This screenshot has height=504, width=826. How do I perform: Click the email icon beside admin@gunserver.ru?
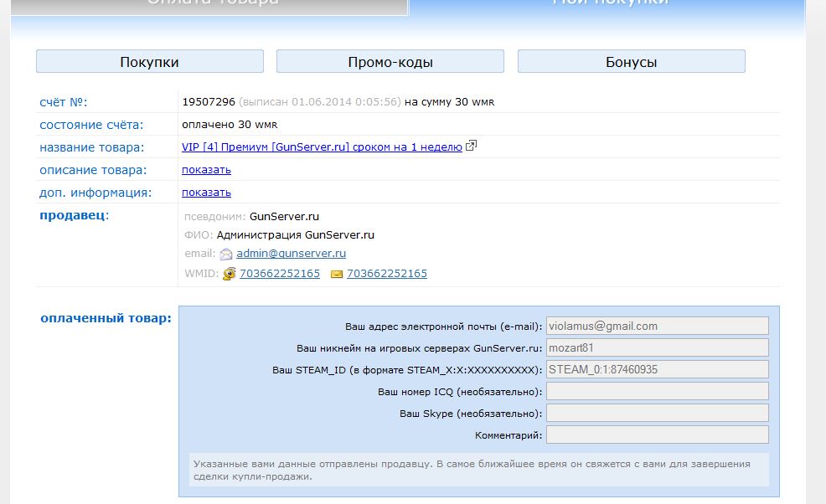click(x=226, y=254)
